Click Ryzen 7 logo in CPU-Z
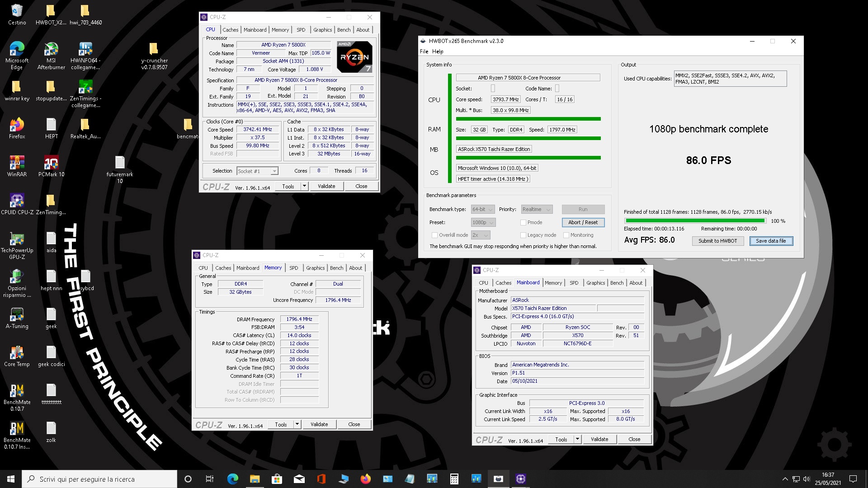The image size is (868, 488). (x=355, y=57)
